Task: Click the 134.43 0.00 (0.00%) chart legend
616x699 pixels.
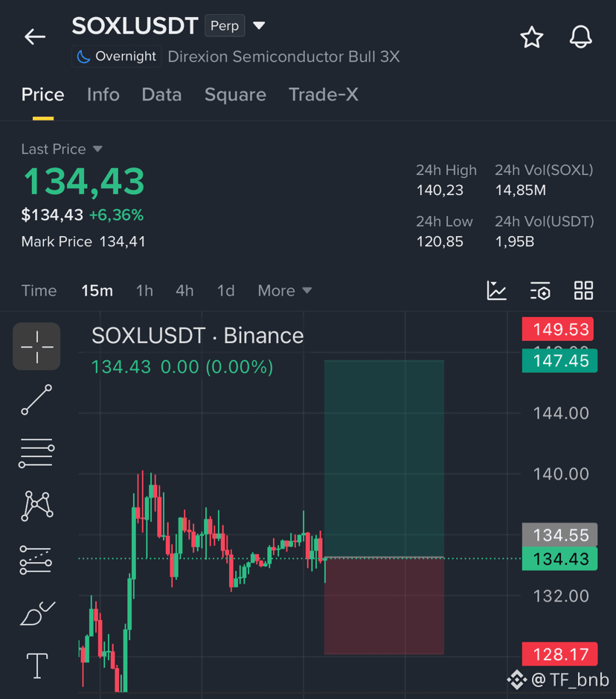Action: 182,367
